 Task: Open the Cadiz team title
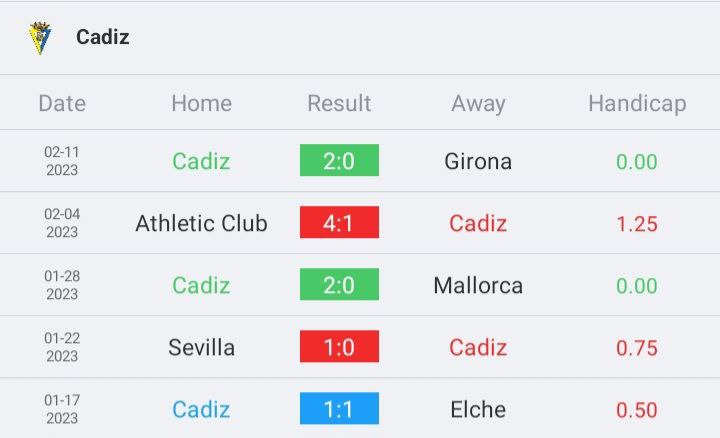click(102, 37)
